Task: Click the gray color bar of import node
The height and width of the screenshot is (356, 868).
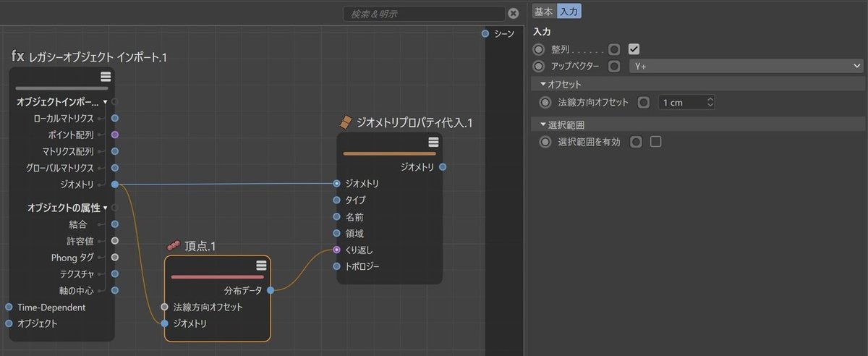Action: click(62, 88)
